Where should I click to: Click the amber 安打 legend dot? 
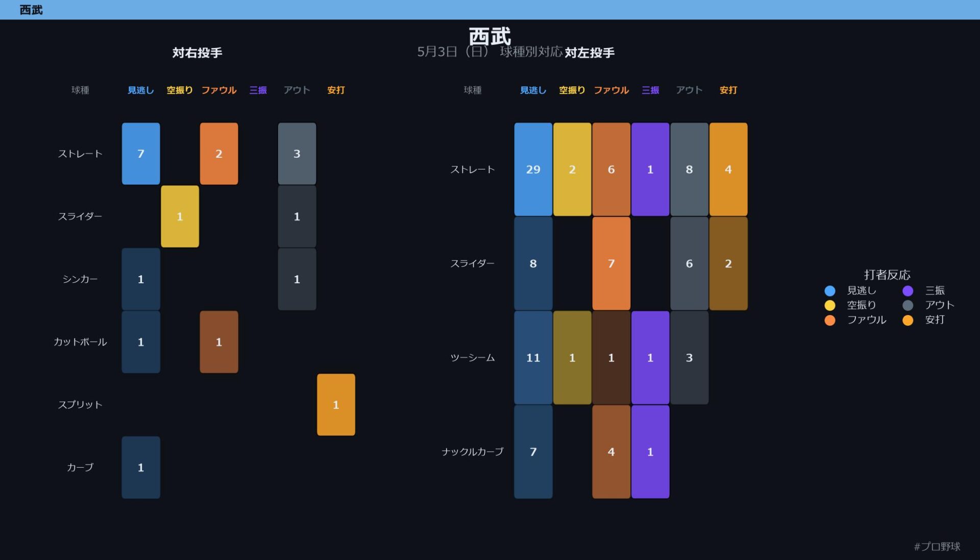pos(908,320)
